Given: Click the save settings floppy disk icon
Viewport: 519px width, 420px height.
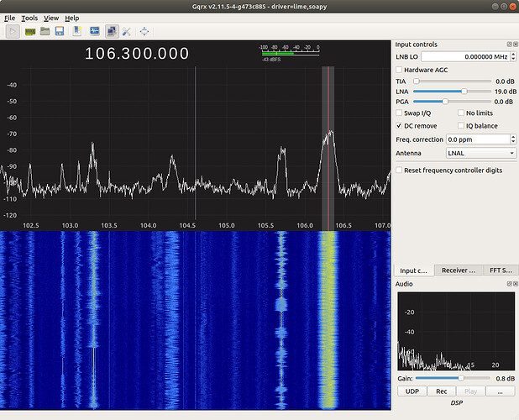Looking at the screenshot, I should 60,31.
